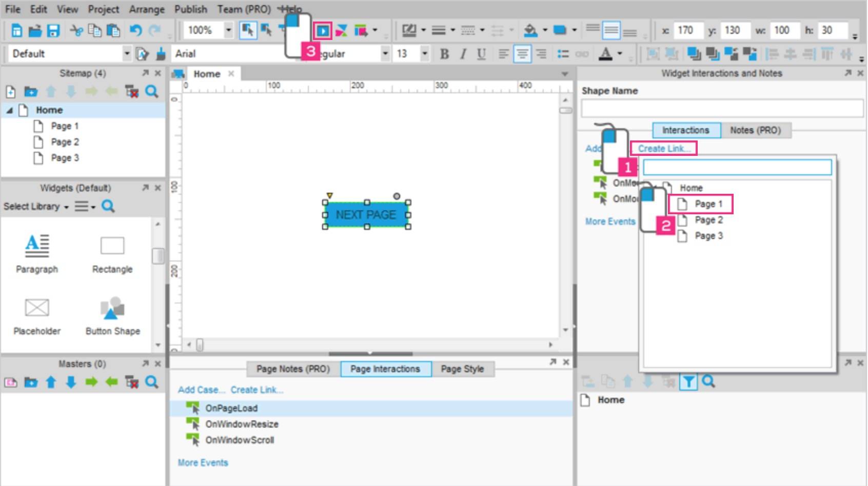Open the Select Library dropdown
Image resolution: width=868 pixels, height=486 pixels.
click(x=36, y=206)
